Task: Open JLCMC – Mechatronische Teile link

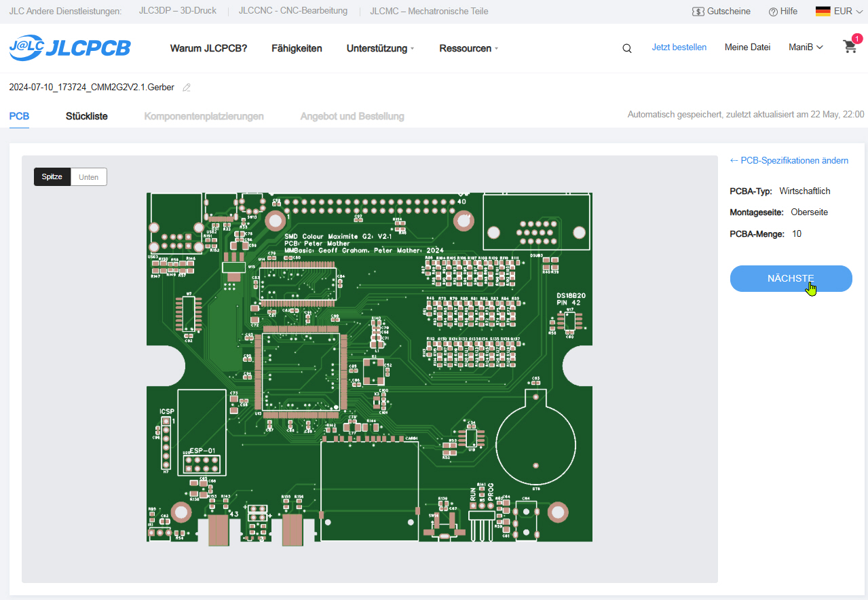Action: (x=429, y=11)
